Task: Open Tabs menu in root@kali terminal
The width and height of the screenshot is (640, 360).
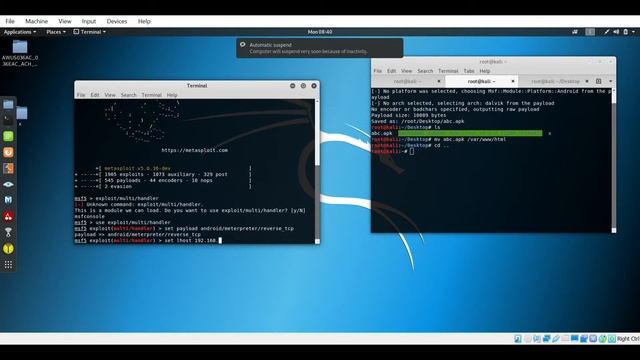Action: [x=469, y=71]
